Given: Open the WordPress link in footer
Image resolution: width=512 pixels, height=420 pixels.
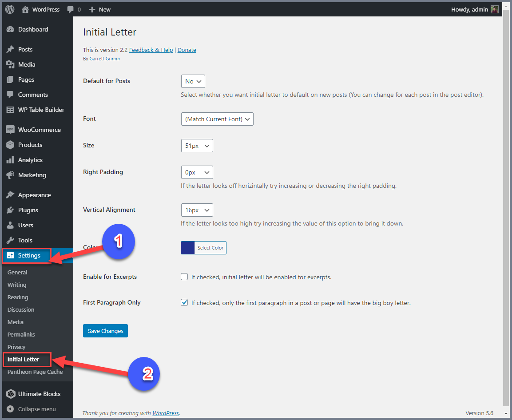Looking at the screenshot, I should [x=166, y=413].
